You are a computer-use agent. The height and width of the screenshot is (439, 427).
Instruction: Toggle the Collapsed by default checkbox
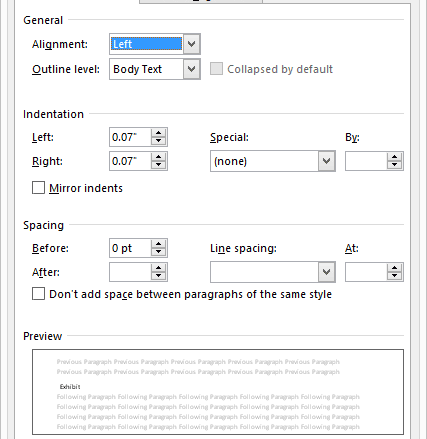(216, 69)
